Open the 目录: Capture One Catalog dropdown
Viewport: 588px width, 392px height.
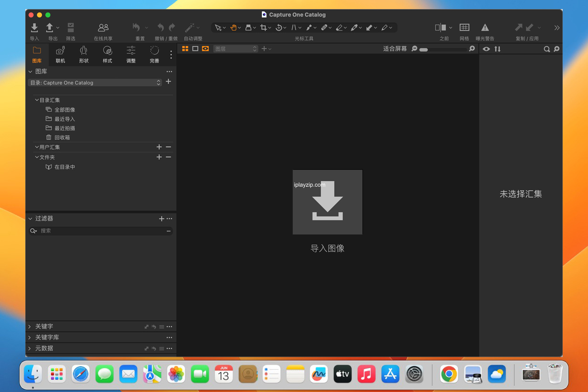pos(95,83)
